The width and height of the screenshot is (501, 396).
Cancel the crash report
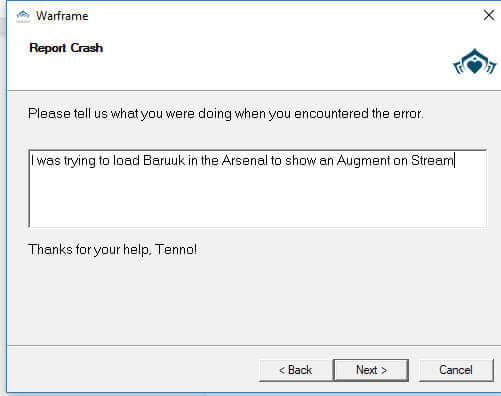456,370
